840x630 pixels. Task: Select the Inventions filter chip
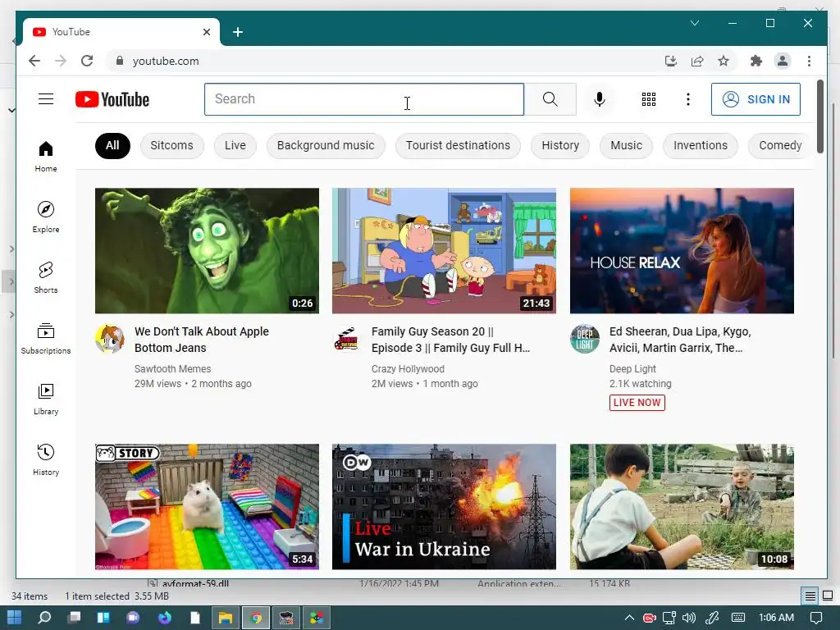(701, 146)
